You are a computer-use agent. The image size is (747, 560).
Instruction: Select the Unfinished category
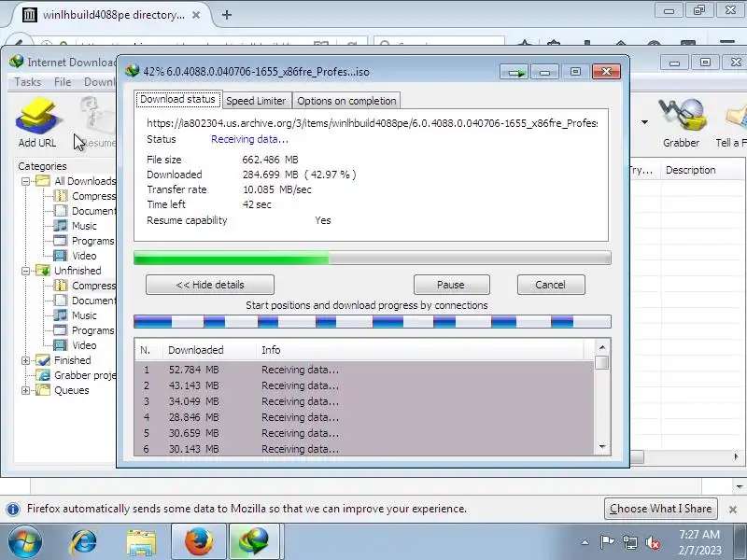click(x=69, y=271)
